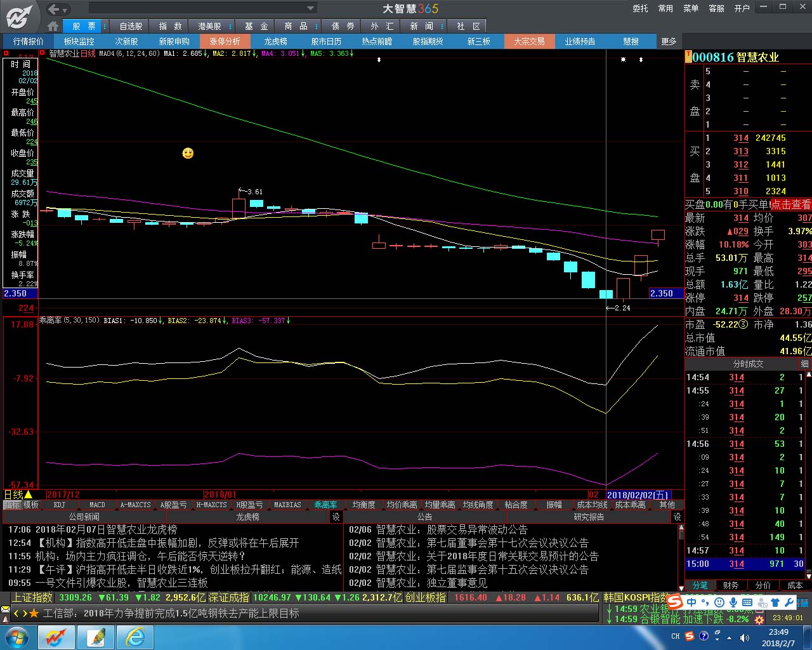Select 均衡度 indicator
This screenshot has width=812, height=650.
click(x=364, y=505)
